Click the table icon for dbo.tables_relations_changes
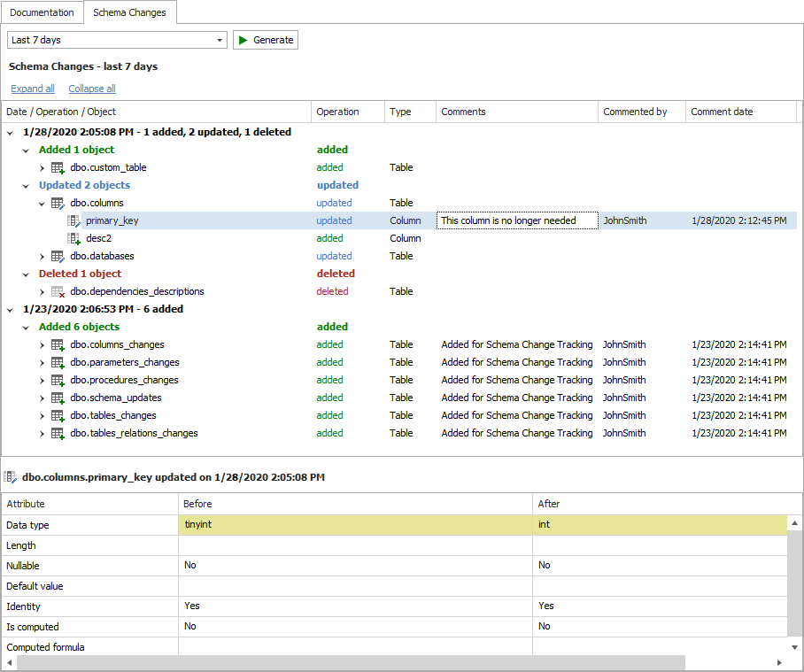The width and height of the screenshot is (804, 672). pyautogui.click(x=58, y=433)
